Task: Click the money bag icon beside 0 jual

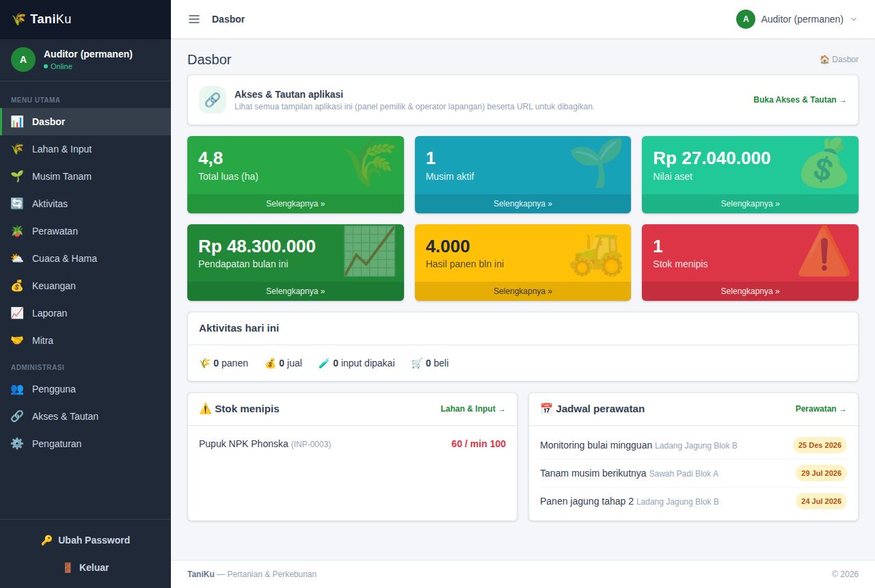Action: click(270, 363)
